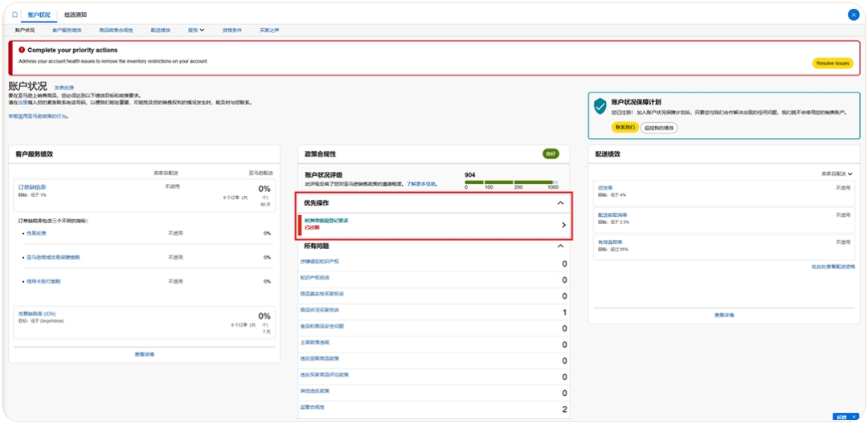Collapse the 优先操作 section chevron

(560, 203)
